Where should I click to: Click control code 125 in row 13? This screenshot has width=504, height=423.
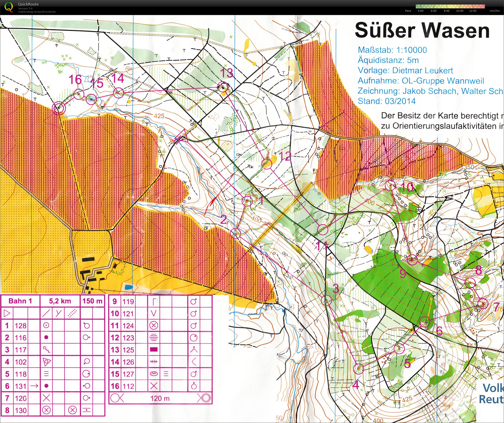128,350
